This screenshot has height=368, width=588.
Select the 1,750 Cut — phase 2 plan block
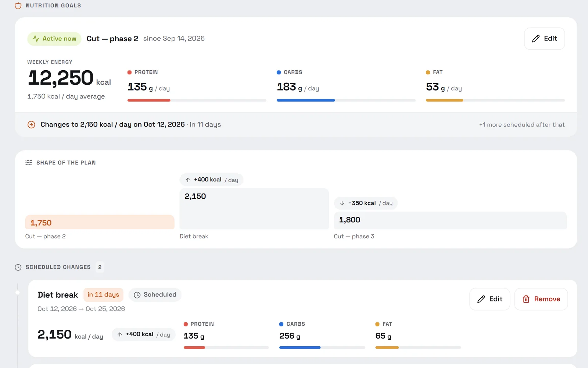coord(100,222)
